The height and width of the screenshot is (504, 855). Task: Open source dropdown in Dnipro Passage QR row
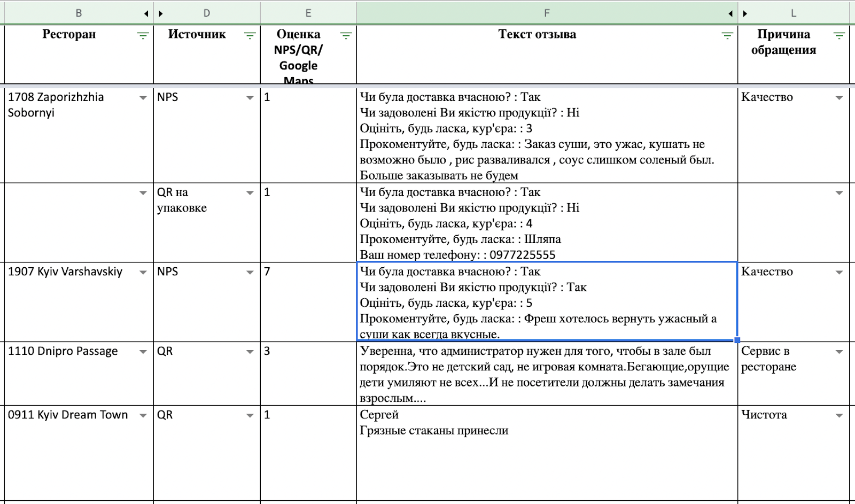250,352
